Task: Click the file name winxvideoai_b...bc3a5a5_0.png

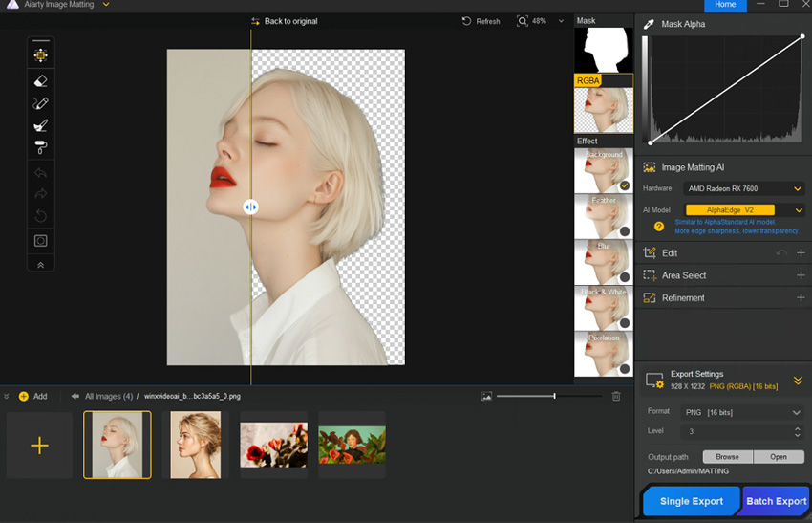Action: (192, 396)
